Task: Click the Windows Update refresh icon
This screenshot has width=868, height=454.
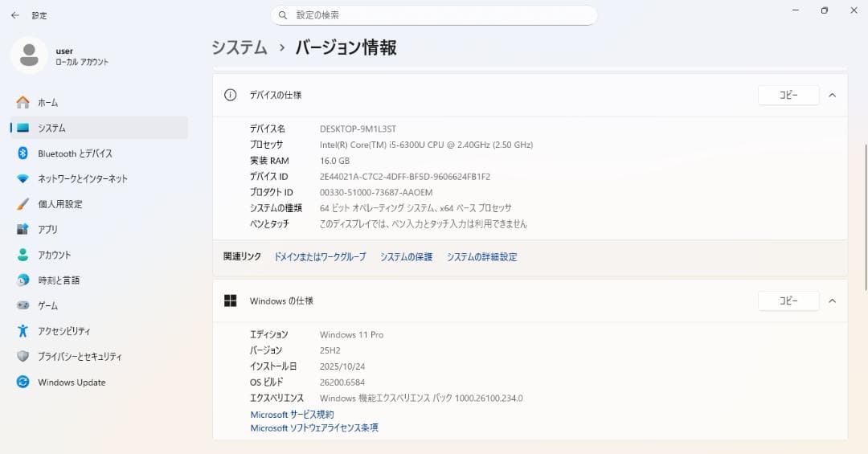Action: (x=23, y=382)
